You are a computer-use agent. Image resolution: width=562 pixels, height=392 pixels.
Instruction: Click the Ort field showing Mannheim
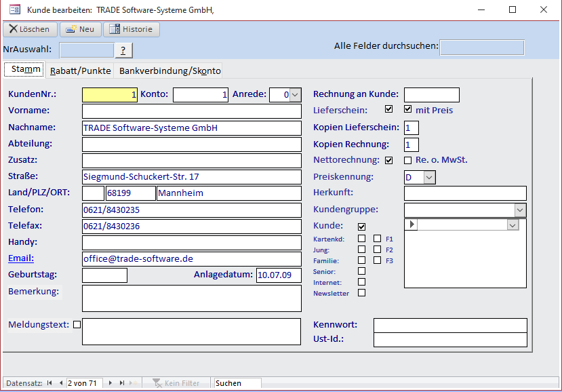pyautogui.click(x=229, y=193)
